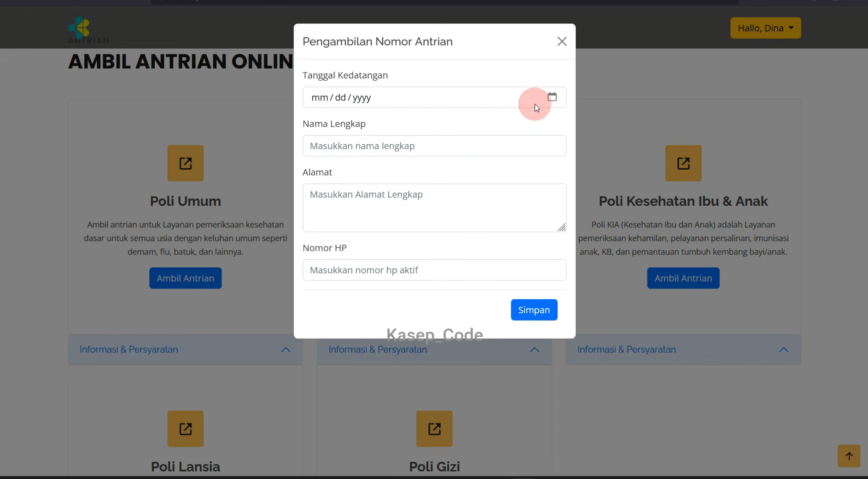Click the scroll-to-top arrow button

[x=849, y=456]
